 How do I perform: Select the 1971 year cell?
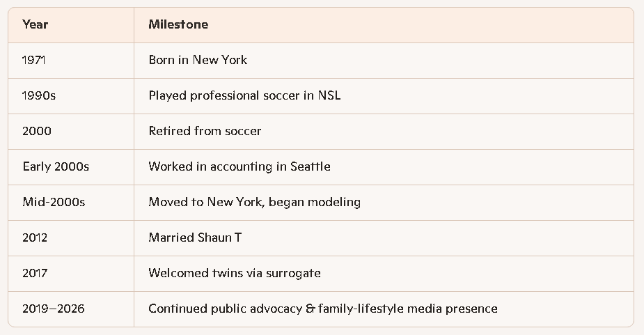(34, 60)
